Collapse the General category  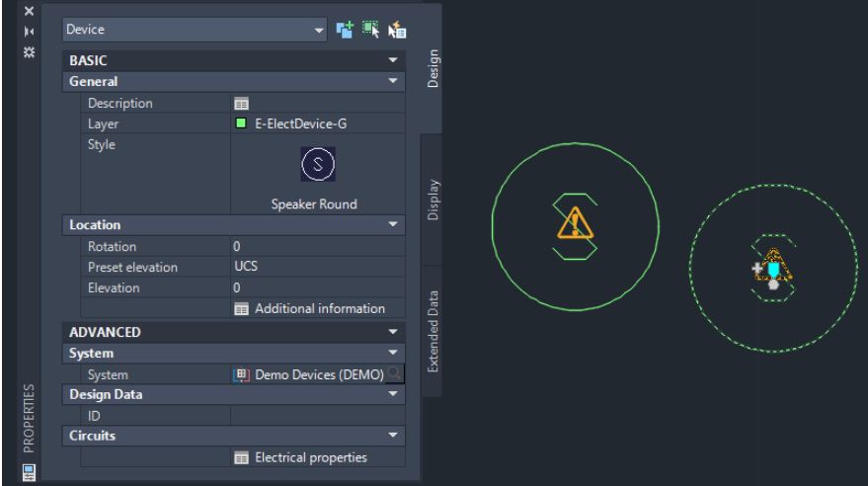pyautogui.click(x=392, y=81)
